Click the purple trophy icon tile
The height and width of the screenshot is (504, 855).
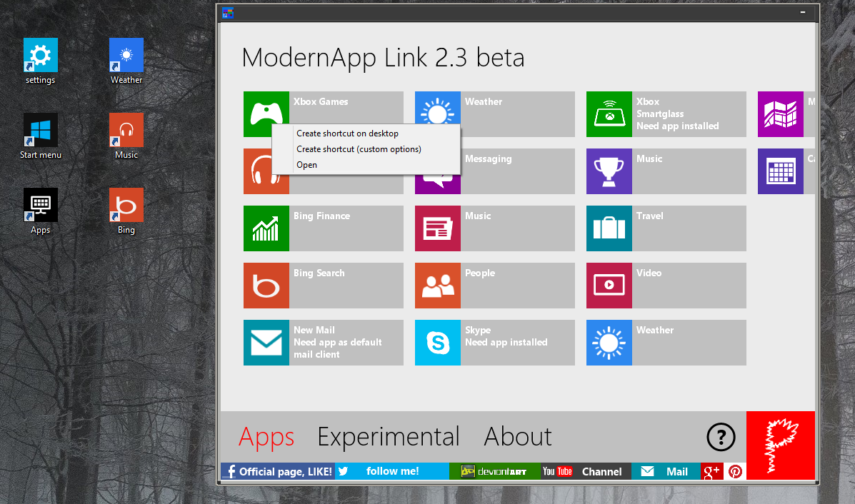(609, 171)
